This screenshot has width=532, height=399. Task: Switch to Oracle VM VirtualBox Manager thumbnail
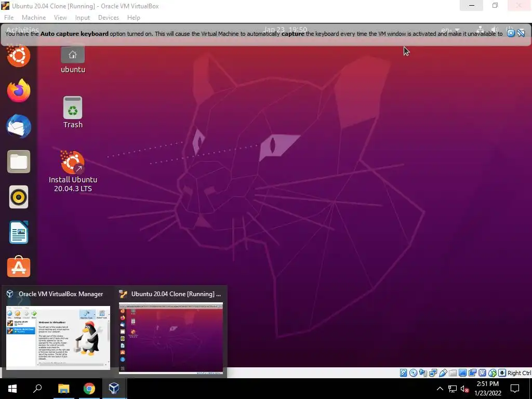pos(58,331)
